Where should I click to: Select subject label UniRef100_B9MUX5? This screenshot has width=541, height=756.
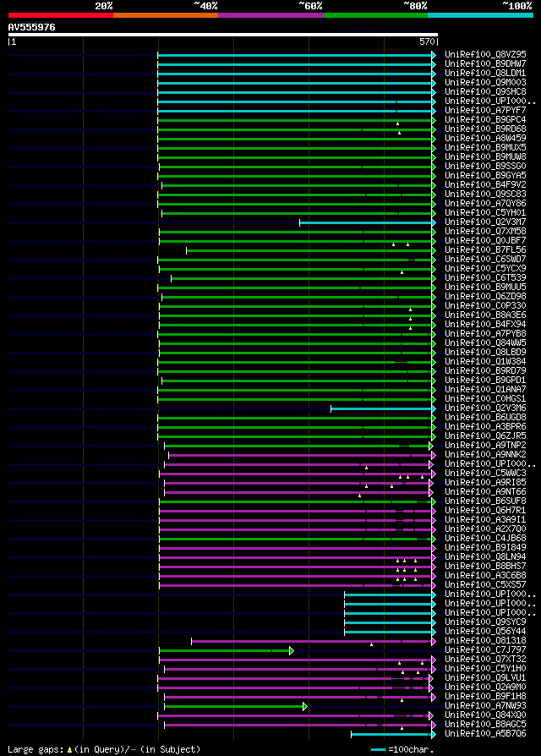click(x=485, y=147)
